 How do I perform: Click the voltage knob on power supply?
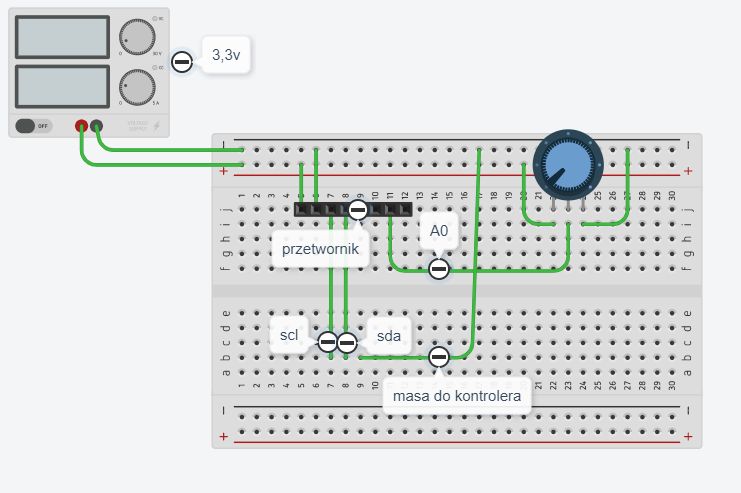coord(137,37)
